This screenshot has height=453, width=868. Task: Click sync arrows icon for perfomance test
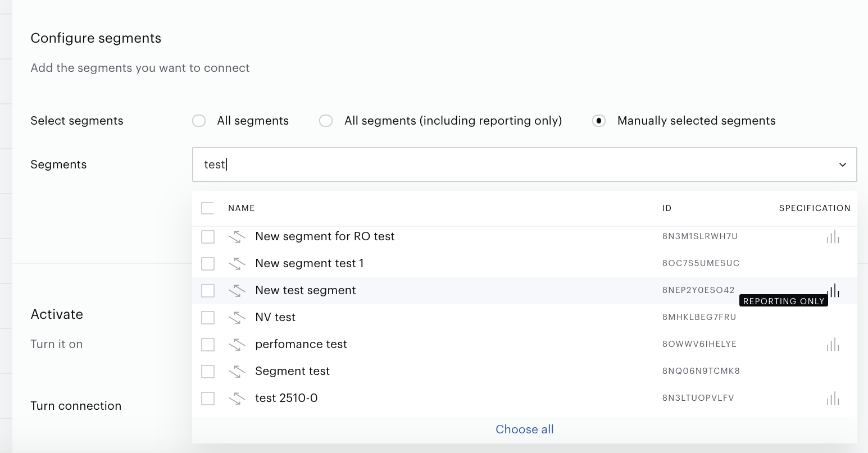(x=237, y=345)
